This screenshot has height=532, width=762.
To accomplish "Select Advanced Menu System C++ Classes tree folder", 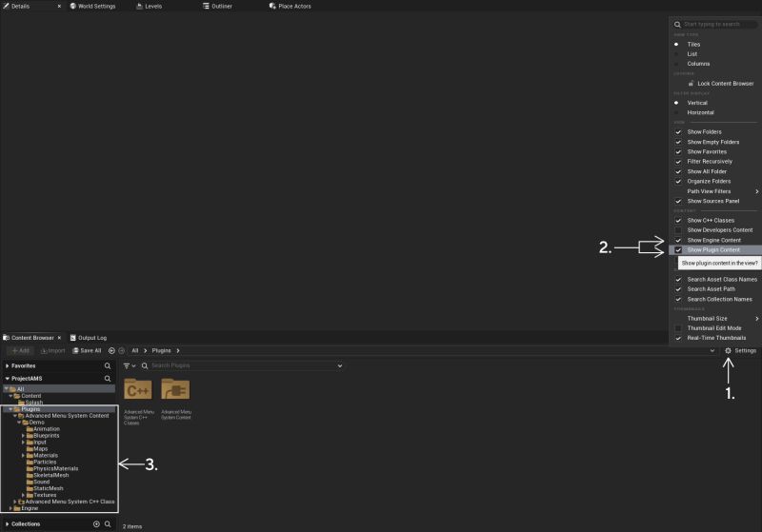I will [x=70, y=502].
